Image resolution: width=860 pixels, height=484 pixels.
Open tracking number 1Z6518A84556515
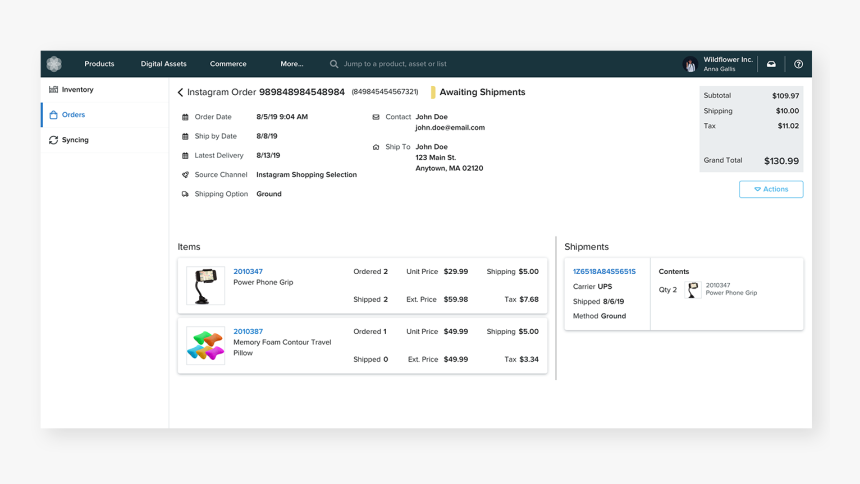pos(604,272)
